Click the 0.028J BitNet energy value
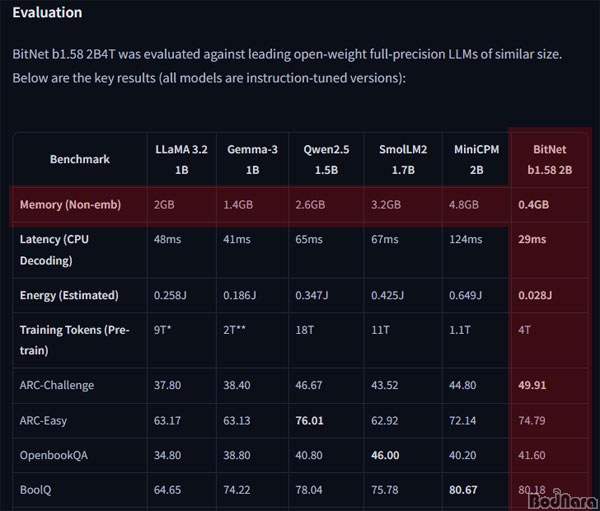Image resolution: width=600 pixels, height=511 pixels. pyautogui.click(x=535, y=295)
